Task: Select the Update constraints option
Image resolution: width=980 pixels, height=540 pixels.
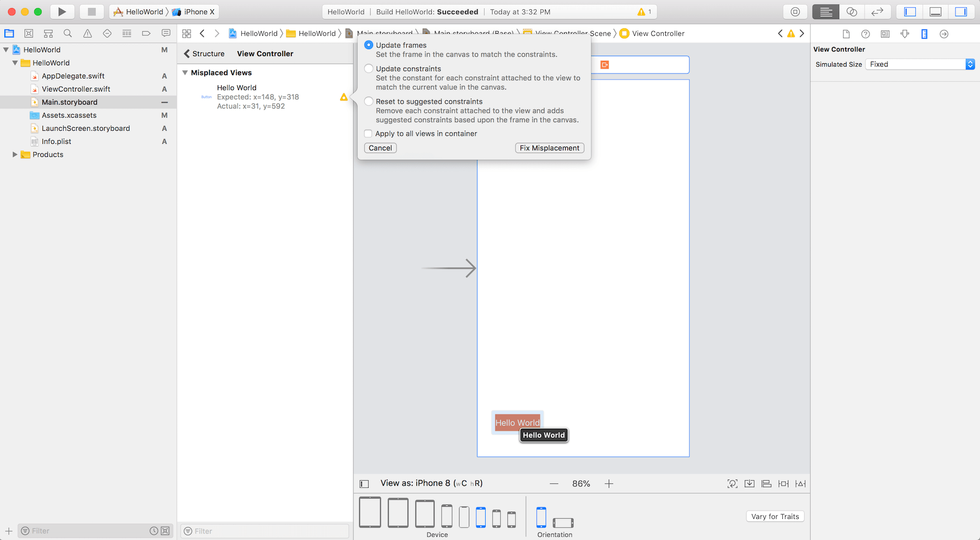Action: tap(369, 69)
